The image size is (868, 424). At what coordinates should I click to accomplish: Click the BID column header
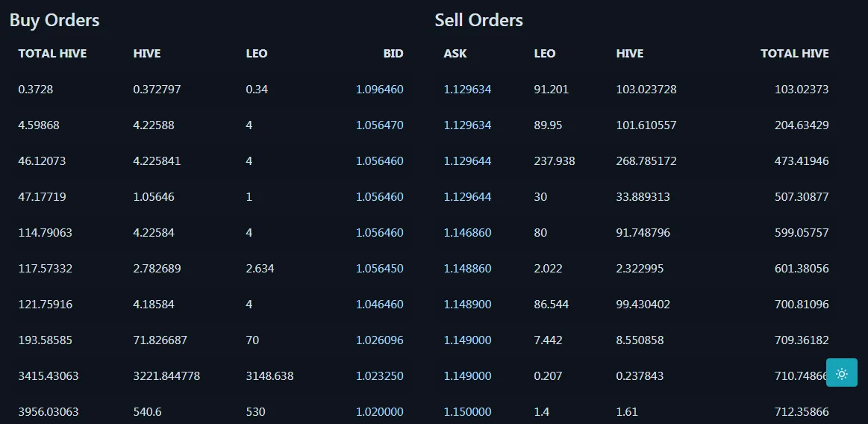coord(393,54)
